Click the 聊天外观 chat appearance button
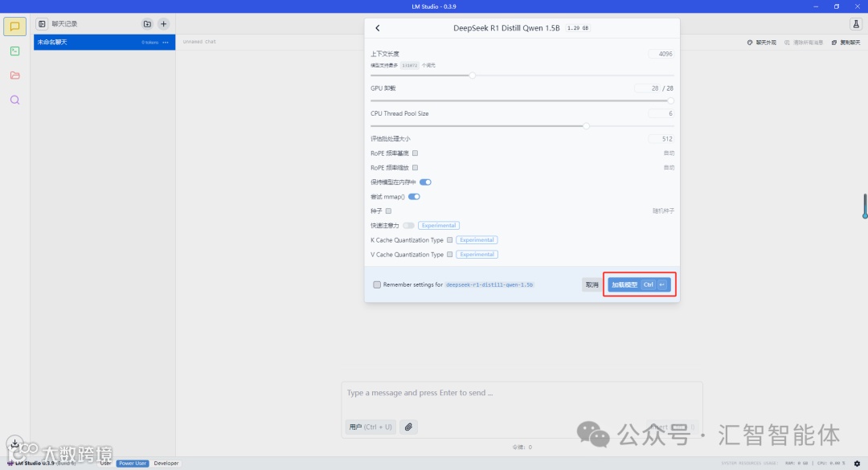This screenshot has width=868, height=470. point(762,43)
